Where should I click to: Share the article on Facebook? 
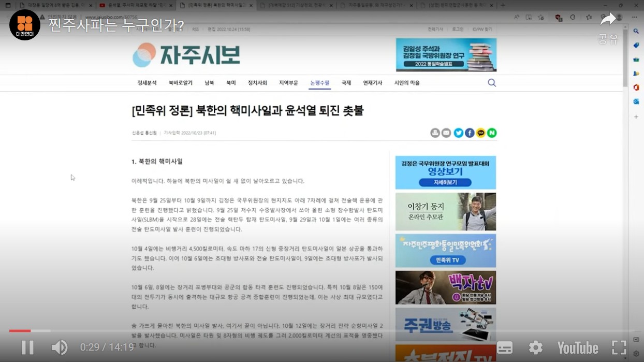pos(470,133)
